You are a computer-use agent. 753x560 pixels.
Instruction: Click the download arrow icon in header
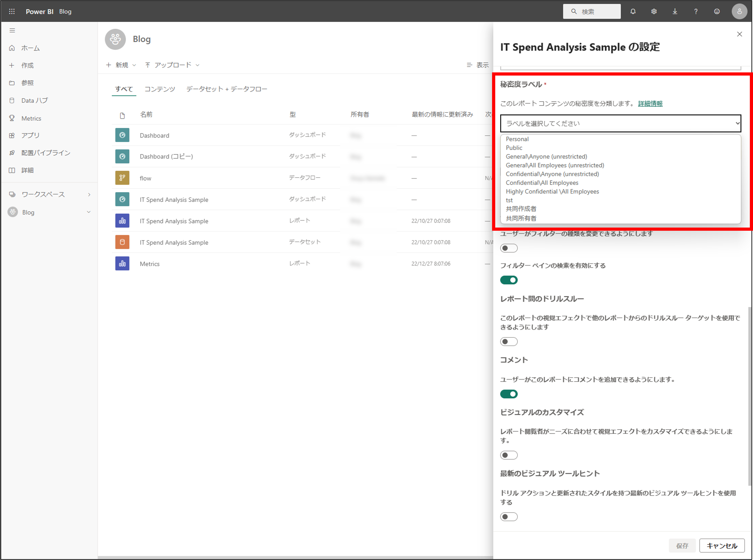point(675,12)
